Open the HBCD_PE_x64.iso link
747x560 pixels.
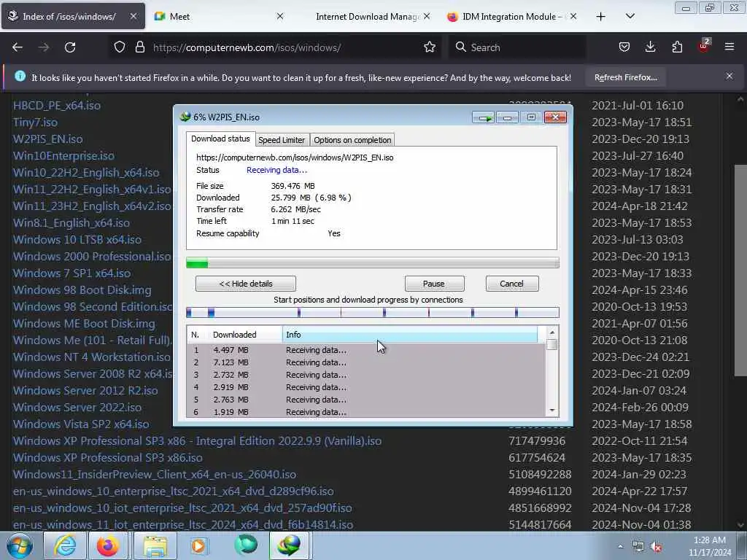[57, 105]
